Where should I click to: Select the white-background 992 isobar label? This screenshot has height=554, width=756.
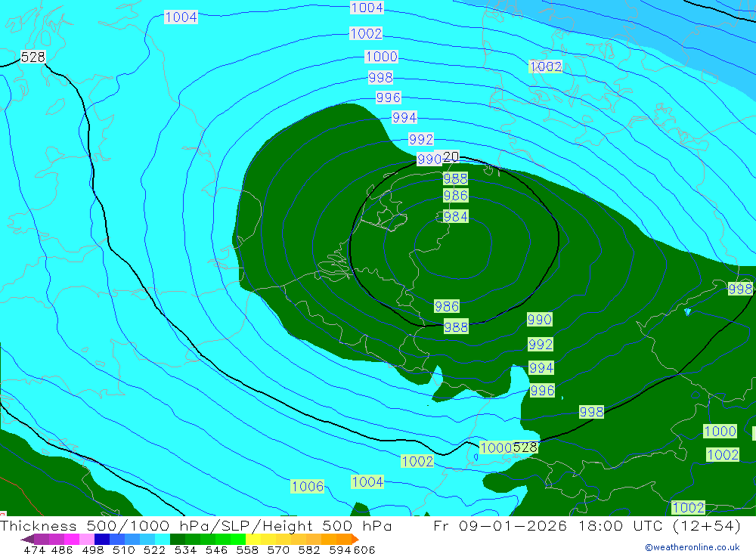[421, 139]
